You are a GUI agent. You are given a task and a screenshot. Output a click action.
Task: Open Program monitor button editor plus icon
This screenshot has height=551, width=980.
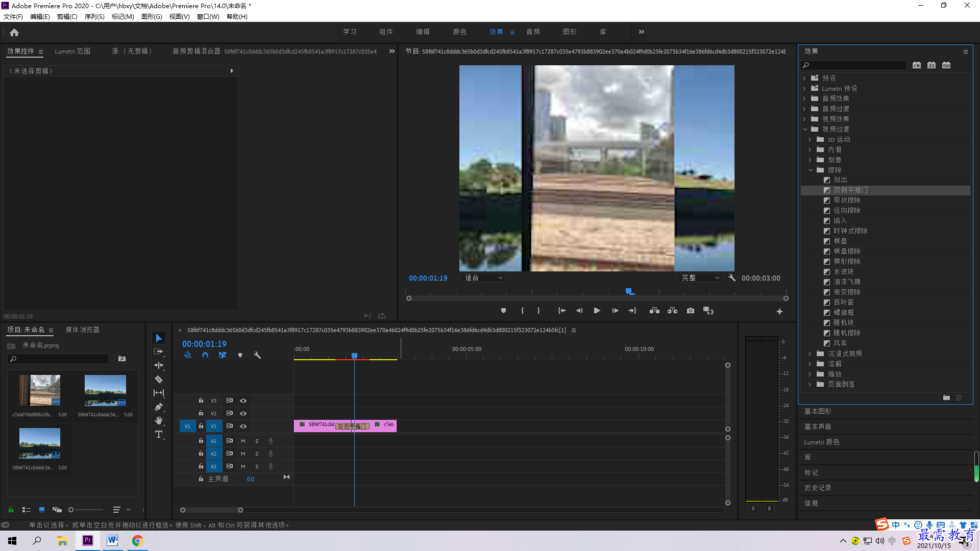779,311
